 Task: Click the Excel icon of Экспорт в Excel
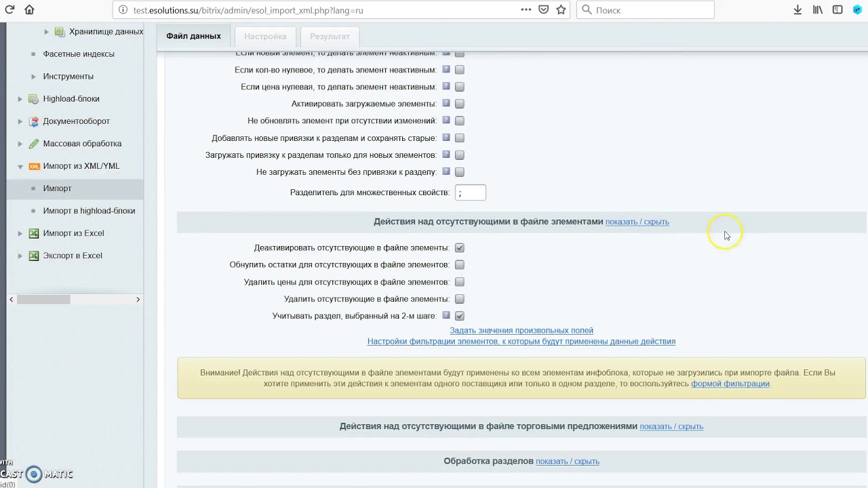click(34, 256)
